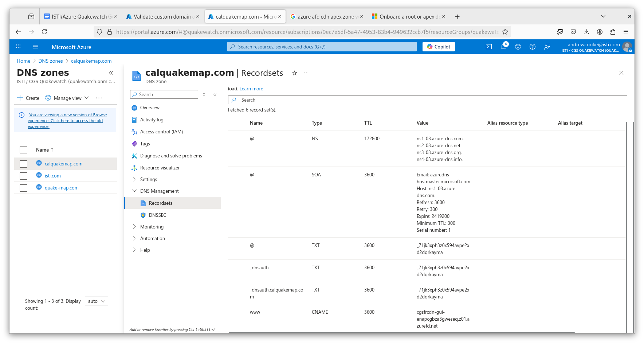Image resolution: width=644 pixels, height=344 pixels.
Task: Check the quake-map.com row checkbox
Action: 23,188
